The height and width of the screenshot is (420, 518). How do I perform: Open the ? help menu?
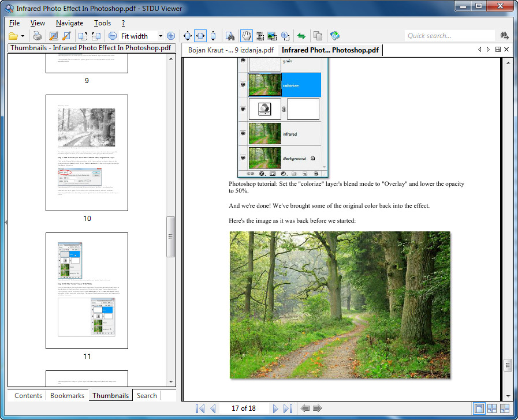[x=123, y=23]
